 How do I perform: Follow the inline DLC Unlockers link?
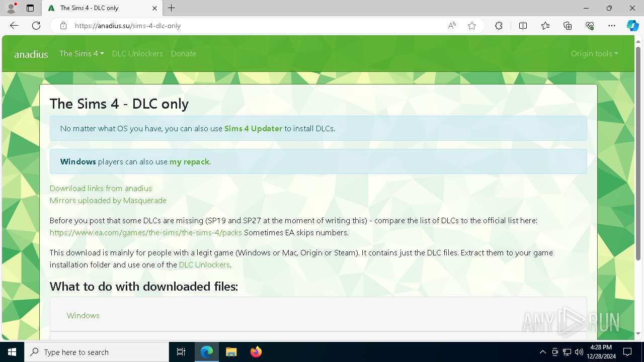204,264
